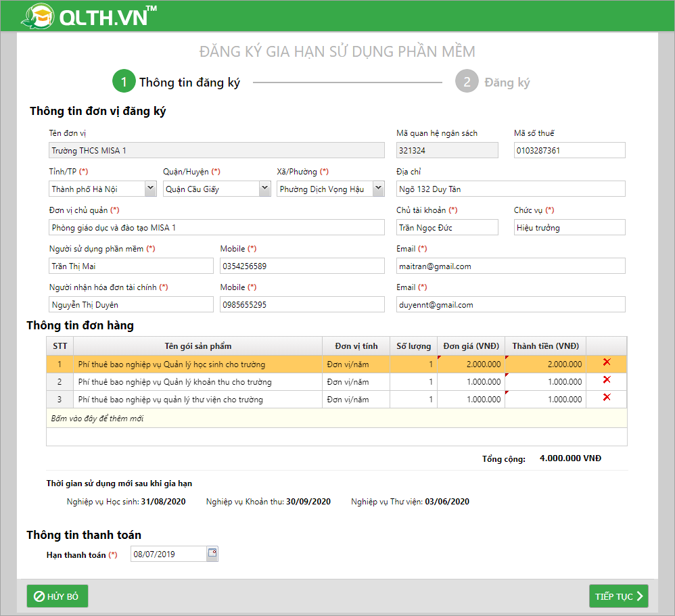Image resolution: width=675 pixels, height=616 pixels.
Task: Click the Nghiệp vụ Học sinh date 31/08/2020
Action: [163, 502]
